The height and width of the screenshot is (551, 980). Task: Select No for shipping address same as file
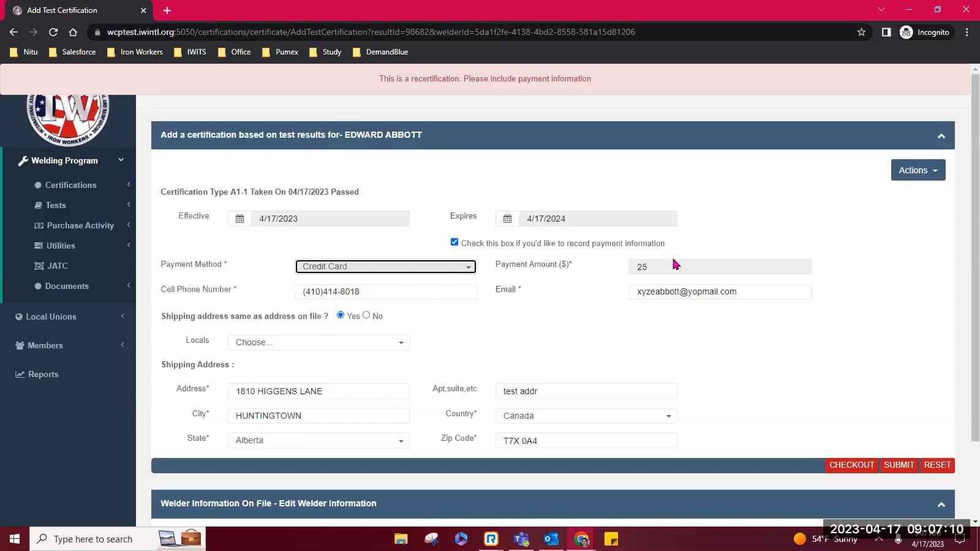click(x=366, y=315)
